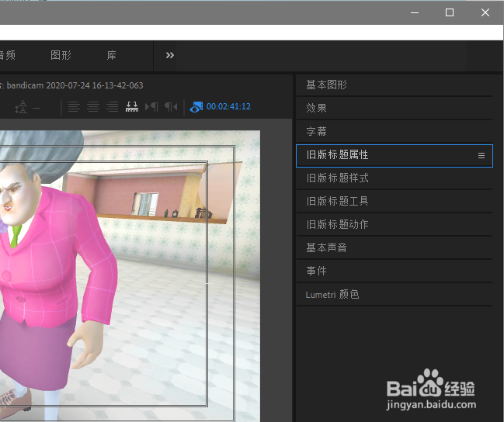The image size is (504, 422).
Task: Open the 基本声音 panel
Action: click(394, 247)
